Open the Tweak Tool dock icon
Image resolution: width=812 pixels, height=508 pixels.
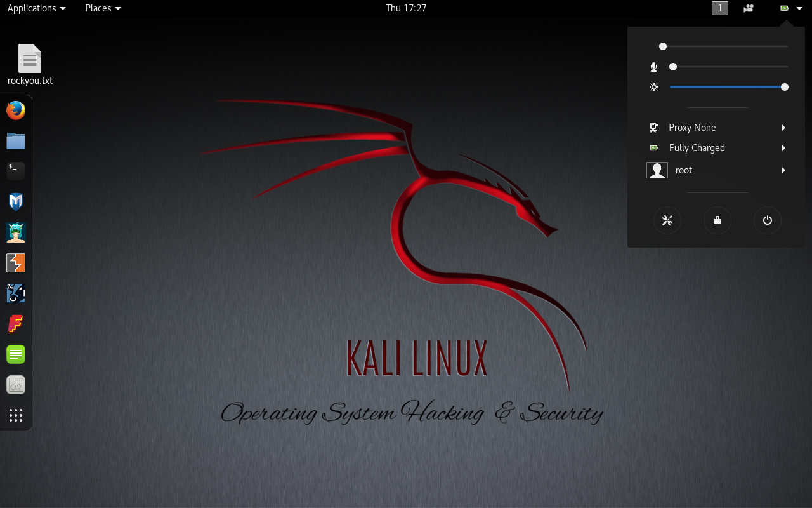pyautogui.click(x=16, y=385)
